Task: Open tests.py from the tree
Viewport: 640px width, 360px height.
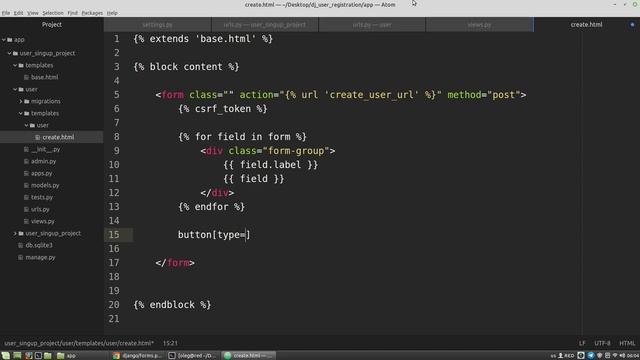Action: coord(42,197)
